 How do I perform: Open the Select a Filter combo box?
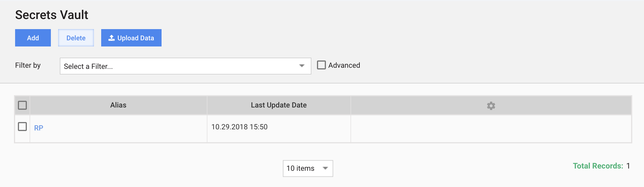click(185, 66)
